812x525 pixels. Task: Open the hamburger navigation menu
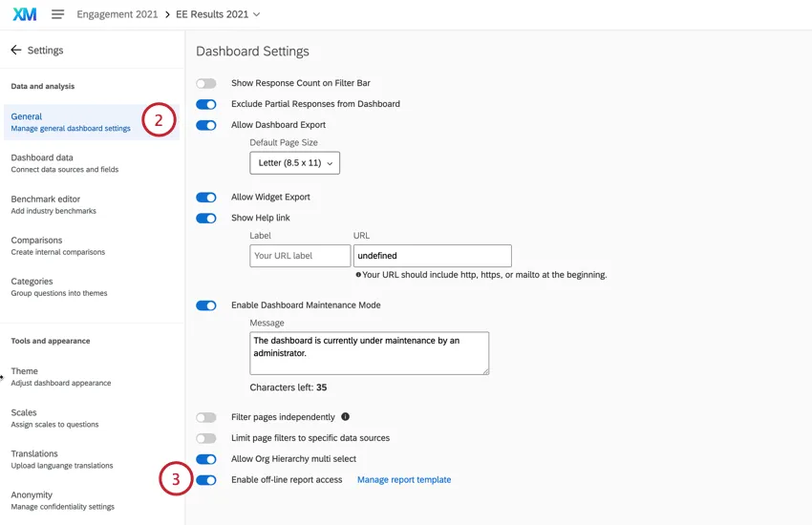(58, 14)
